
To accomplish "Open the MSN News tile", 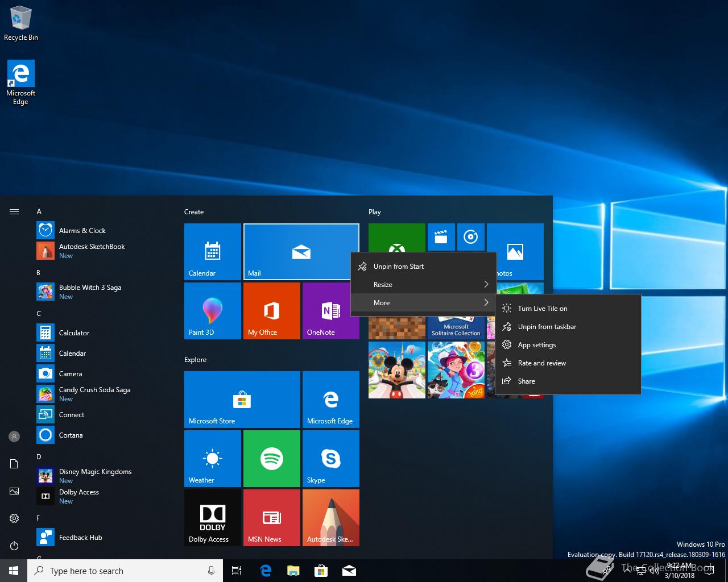I will point(272,518).
